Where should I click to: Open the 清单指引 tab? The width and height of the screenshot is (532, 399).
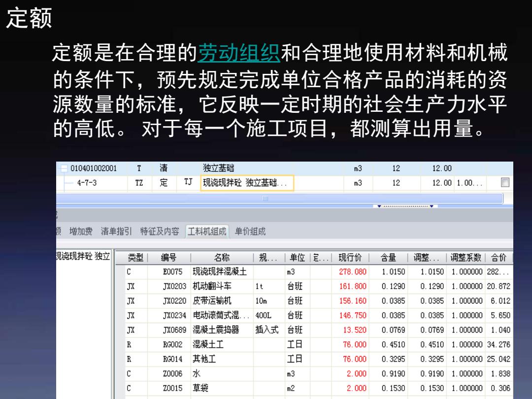point(116,232)
